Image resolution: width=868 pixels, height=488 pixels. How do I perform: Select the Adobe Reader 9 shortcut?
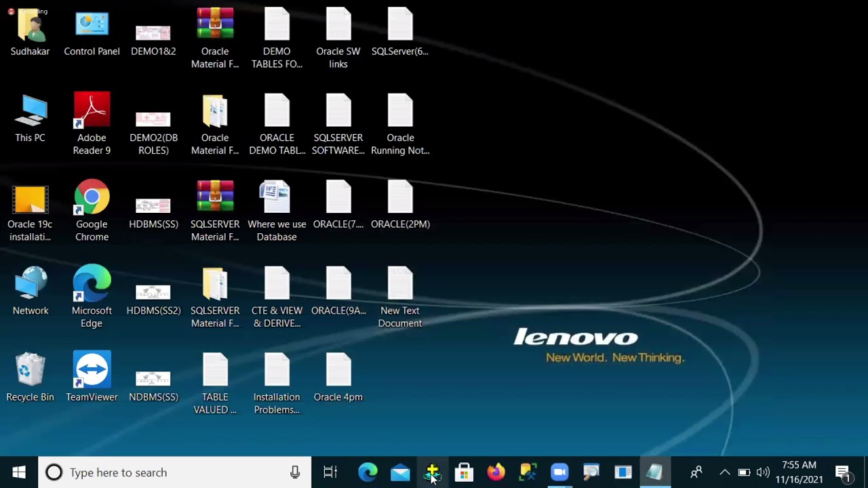coord(92,125)
